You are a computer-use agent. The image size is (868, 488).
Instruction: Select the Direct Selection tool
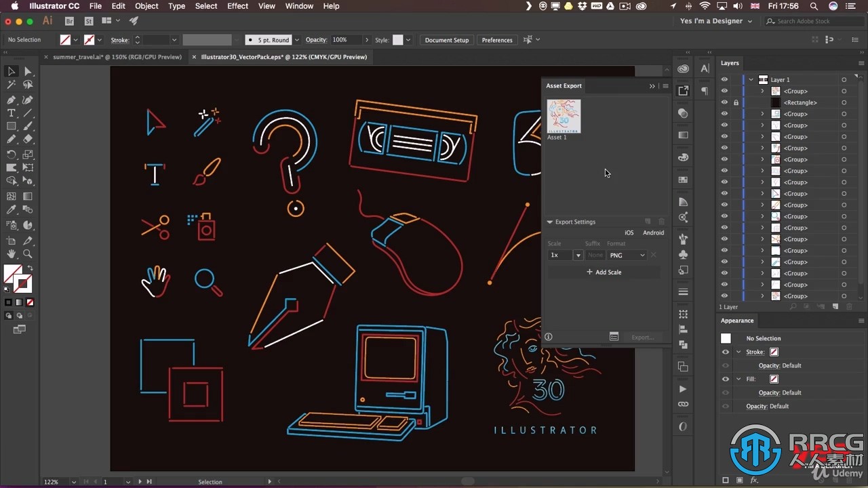[x=28, y=71]
